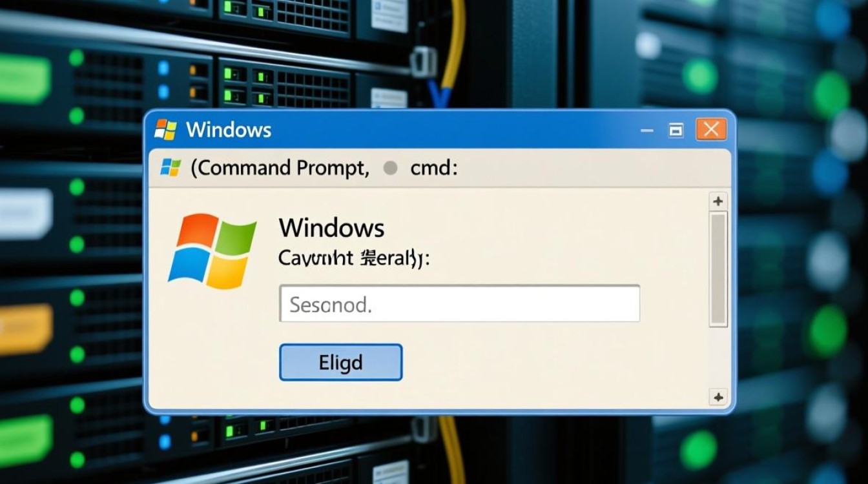The height and width of the screenshot is (484, 868).
Task: Close the dialog with the orange X
Action: coord(711,130)
